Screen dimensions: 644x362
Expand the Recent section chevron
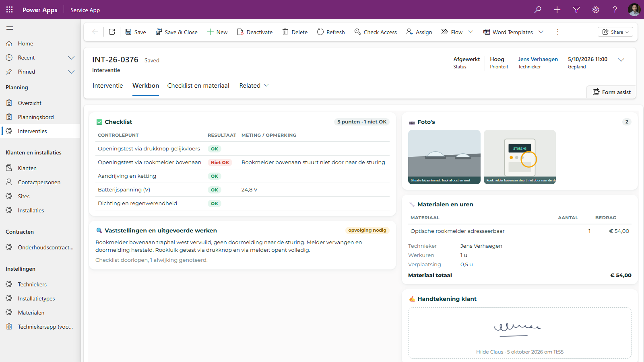click(71, 58)
